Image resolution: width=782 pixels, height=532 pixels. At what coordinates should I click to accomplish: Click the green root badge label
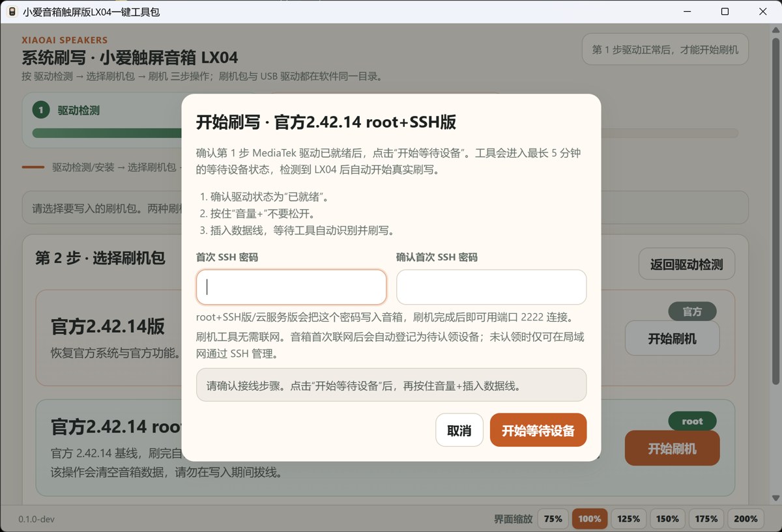tap(692, 421)
